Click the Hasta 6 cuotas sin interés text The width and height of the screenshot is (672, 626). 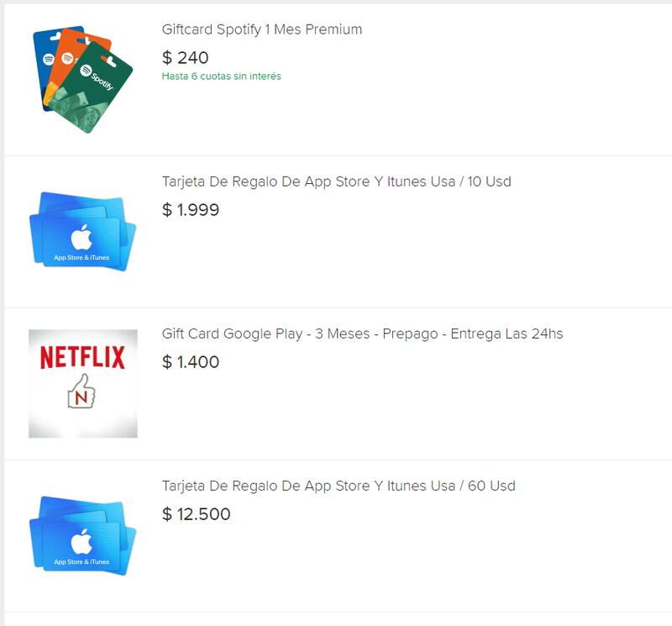221,76
